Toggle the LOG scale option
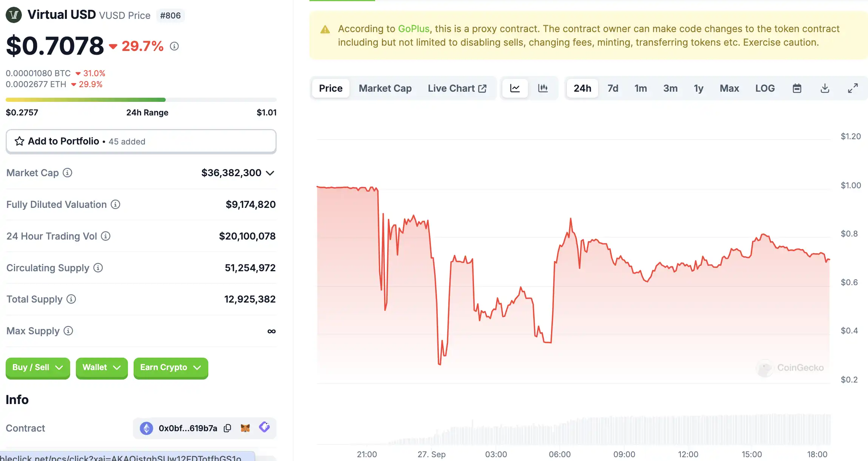This screenshot has height=461, width=868. click(765, 88)
